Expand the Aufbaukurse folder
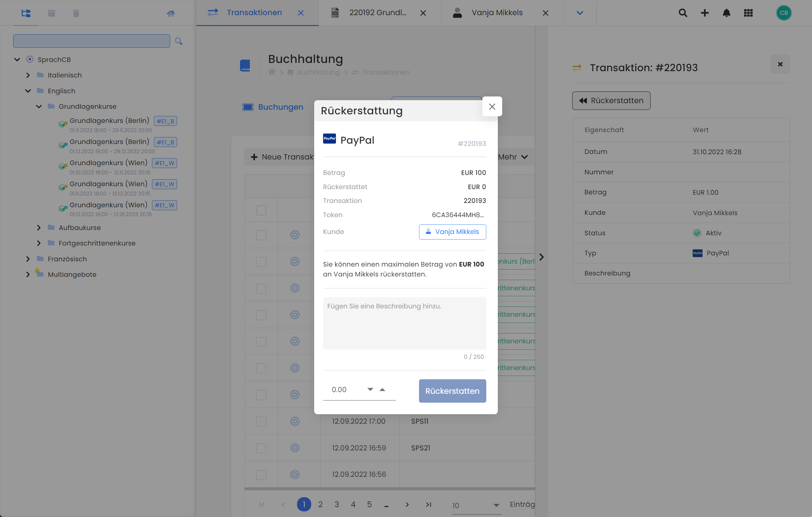812x517 pixels. (x=39, y=228)
